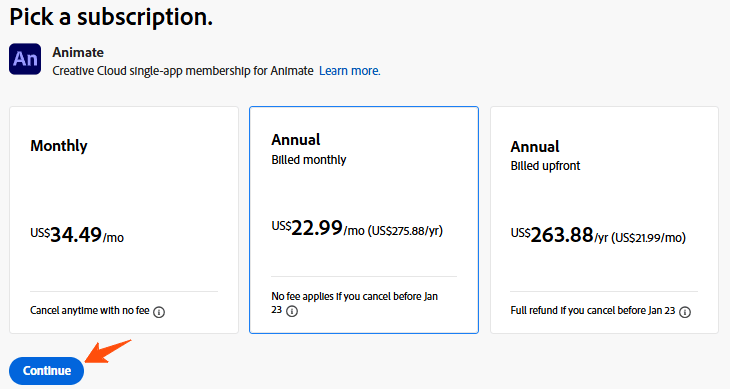
Task: Select the Monthly subscription card
Action: tap(124, 220)
